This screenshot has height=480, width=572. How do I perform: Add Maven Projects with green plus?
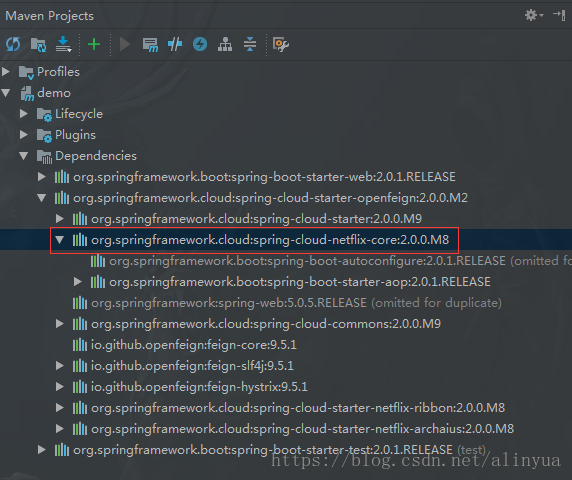(x=94, y=44)
